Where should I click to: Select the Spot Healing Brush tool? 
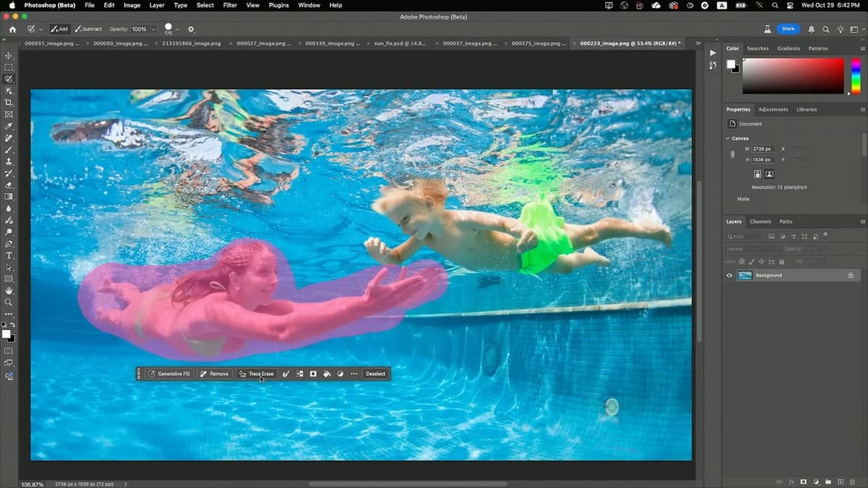(9, 138)
